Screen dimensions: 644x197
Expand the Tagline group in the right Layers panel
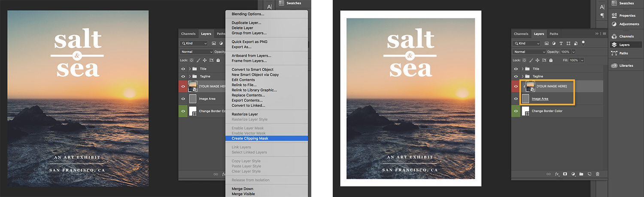tap(523, 76)
